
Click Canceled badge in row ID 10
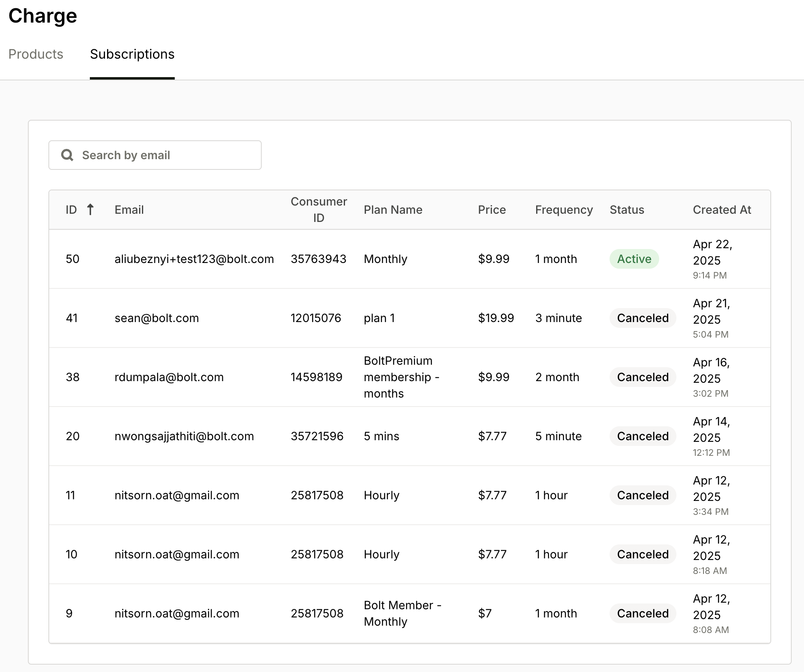tap(643, 554)
